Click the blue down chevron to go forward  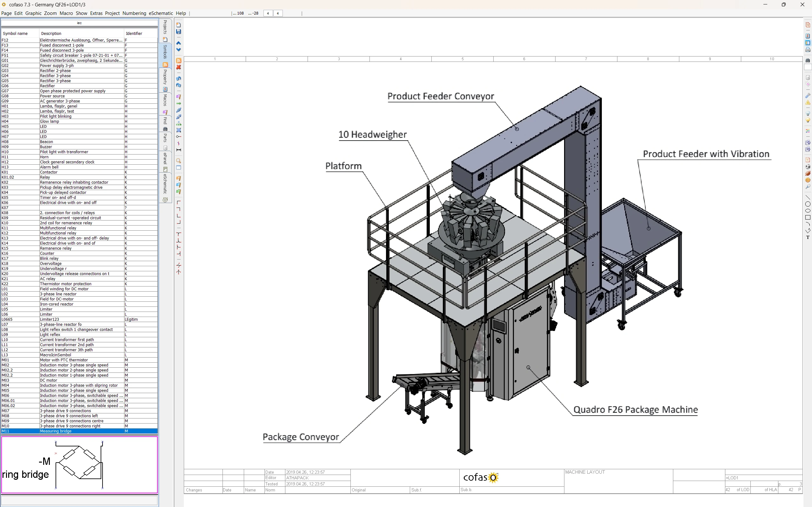tap(179, 49)
